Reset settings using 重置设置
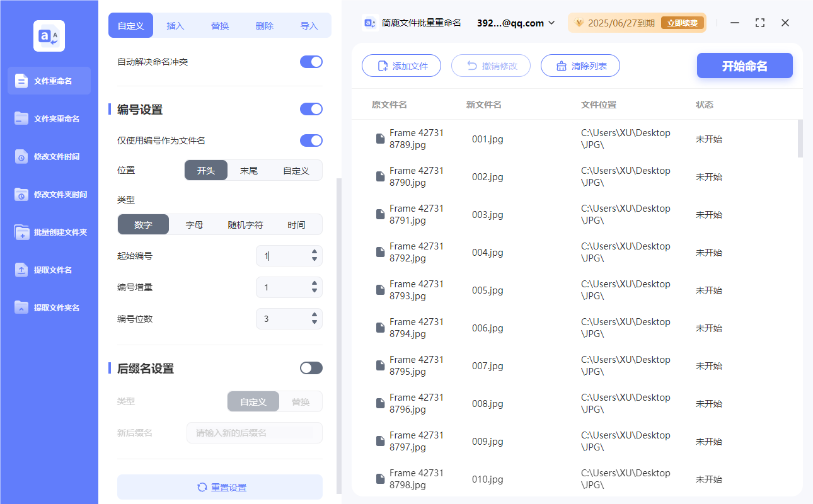This screenshot has width=813, height=504. point(219,486)
